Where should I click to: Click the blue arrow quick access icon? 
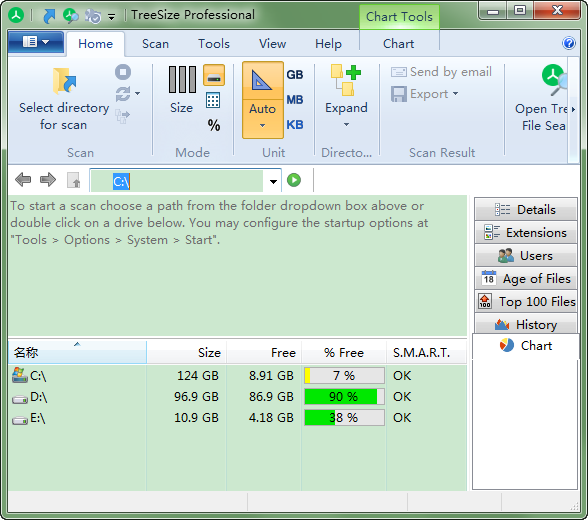(49, 16)
